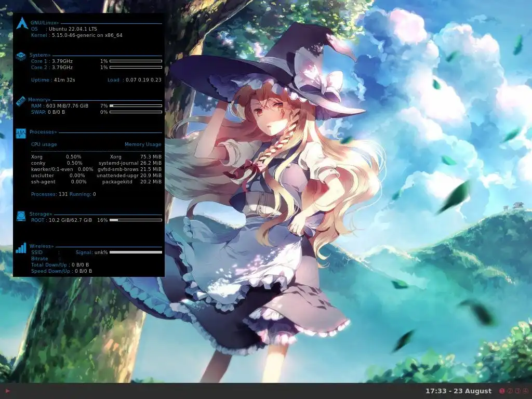Click the unattended-upgr 20.9 MiB row
The image size is (532, 399).
pos(129,176)
